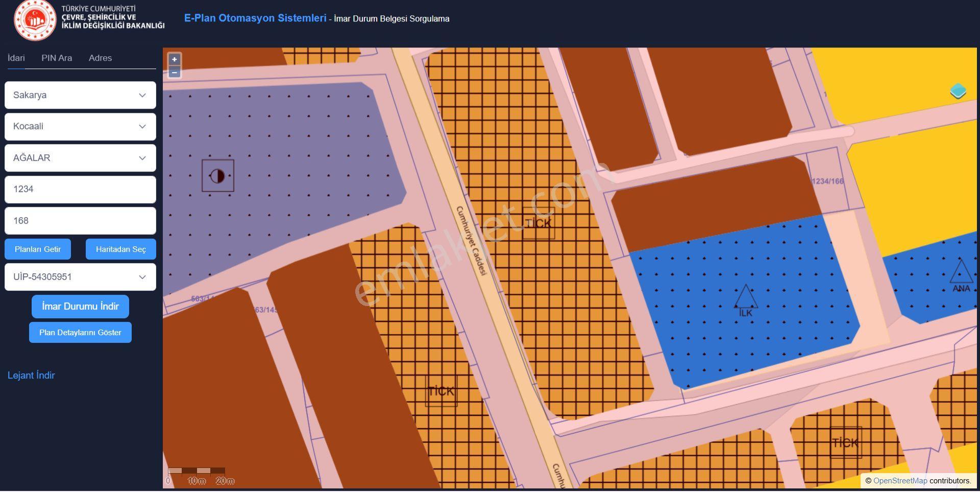980x492 pixels.
Task: Open the OpenStreetMap attribution link
Action: tap(900, 481)
